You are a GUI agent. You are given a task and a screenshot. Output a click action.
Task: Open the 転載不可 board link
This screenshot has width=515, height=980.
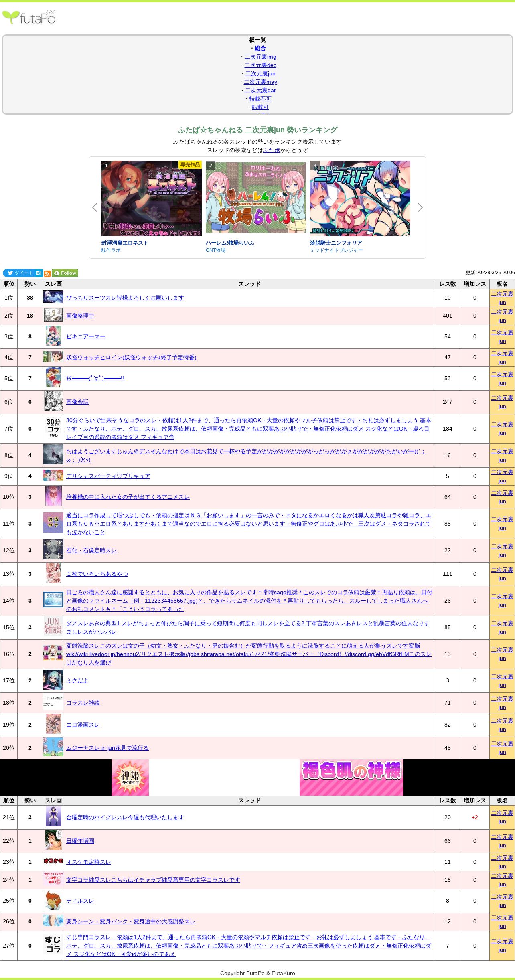pyautogui.click(x=260, y=99)
